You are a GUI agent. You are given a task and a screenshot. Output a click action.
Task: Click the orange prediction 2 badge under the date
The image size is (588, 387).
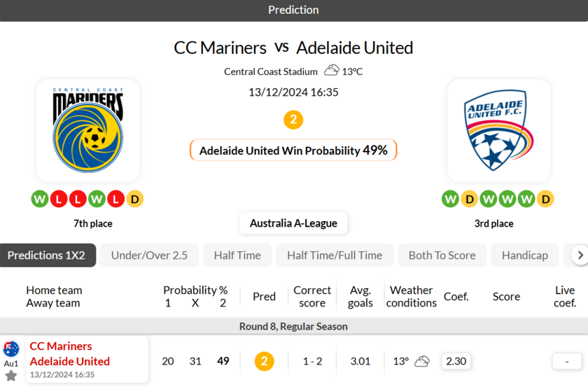(293, 120)
